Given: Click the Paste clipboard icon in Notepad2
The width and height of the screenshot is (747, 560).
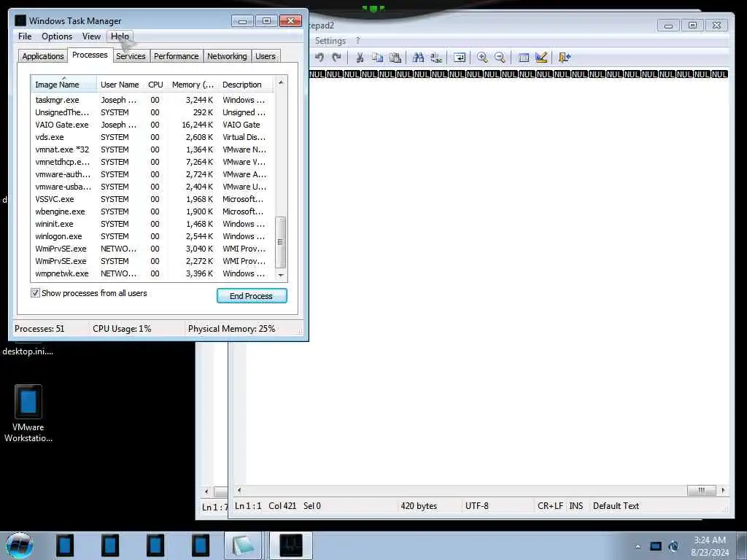Looking at the screenshot, I should 395,58.
